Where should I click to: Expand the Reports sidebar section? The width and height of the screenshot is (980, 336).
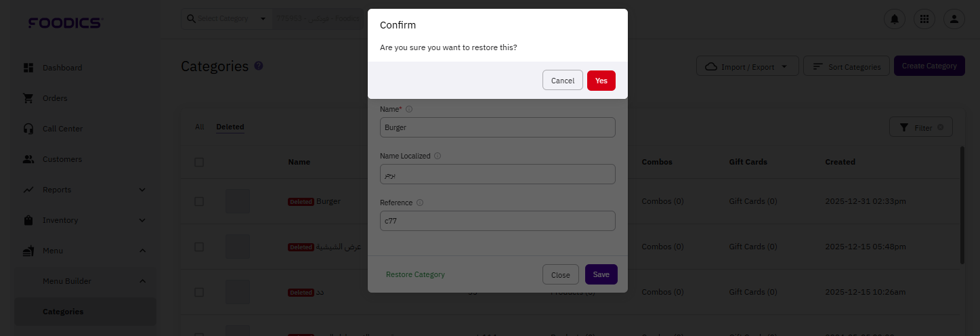point(142,190)
